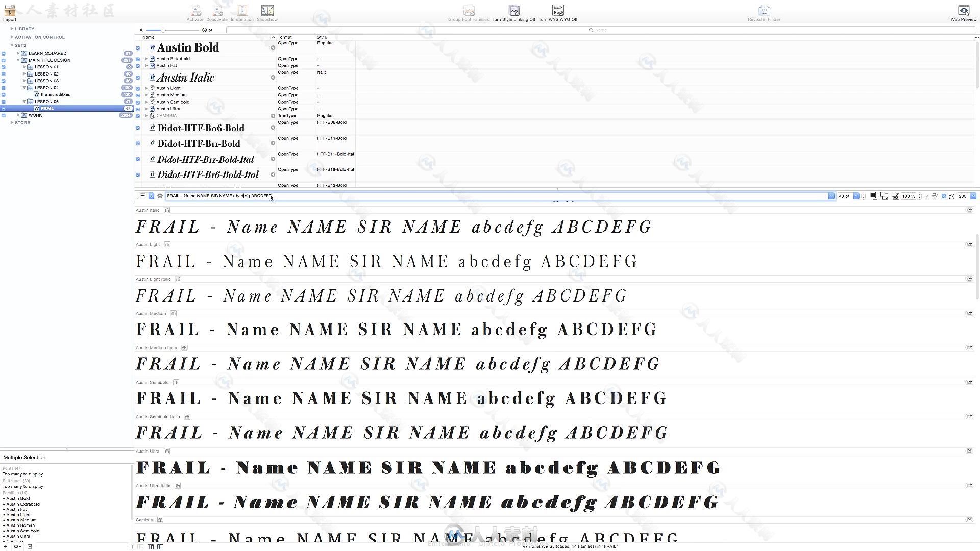Collapse the MAIN TITLE DESIGN folder
Viewport: 980px width, 551px height.
click(x=18, y=60)
